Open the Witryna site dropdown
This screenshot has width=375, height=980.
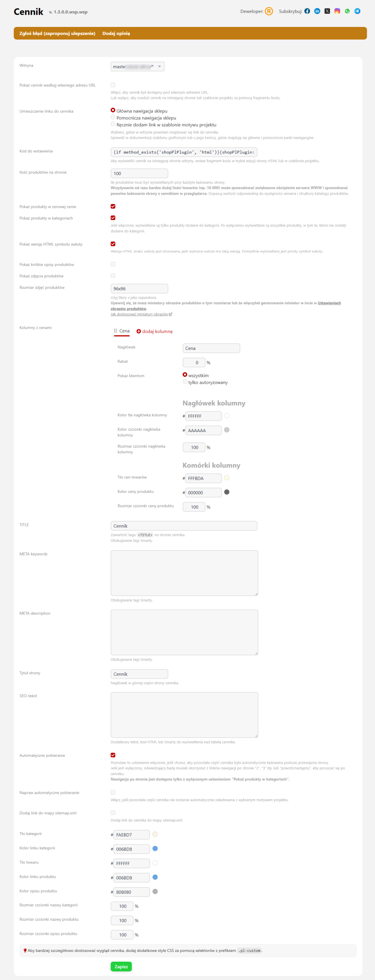point(137,67)
